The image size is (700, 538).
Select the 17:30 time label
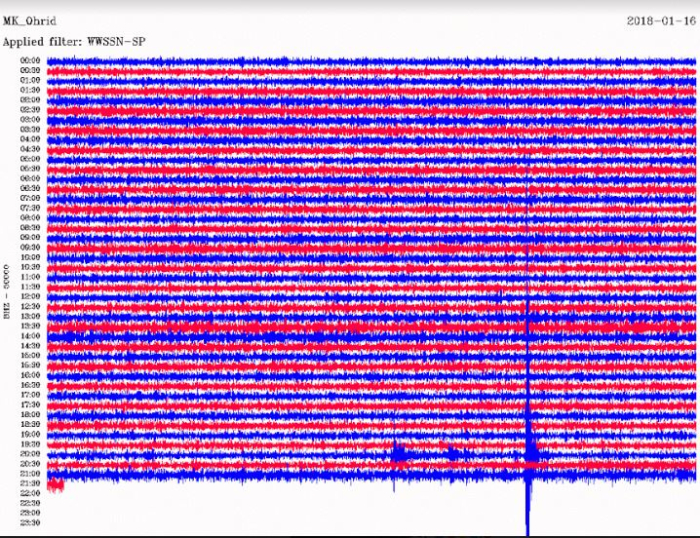coord(30,405)
